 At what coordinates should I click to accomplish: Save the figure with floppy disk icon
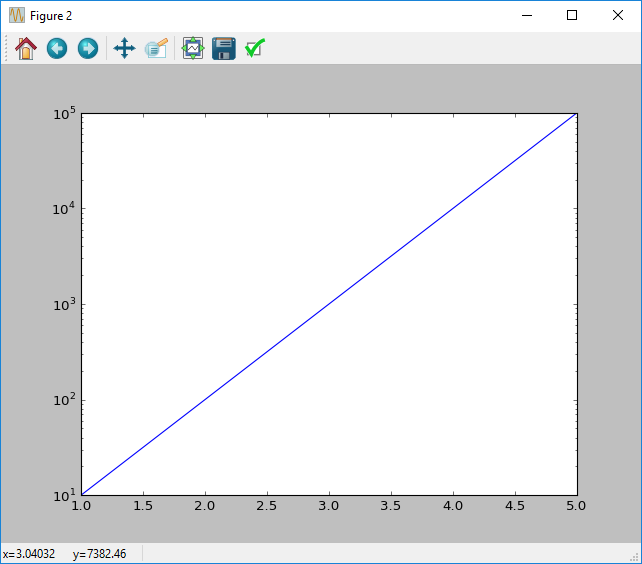(224, 48)
